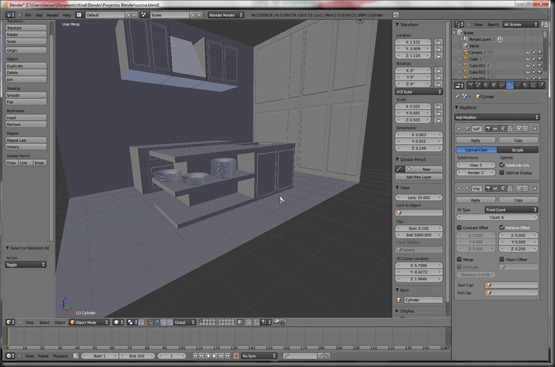Select the Simple subdivision type
The height and width of the screenshot is (367, 555).
517,150
